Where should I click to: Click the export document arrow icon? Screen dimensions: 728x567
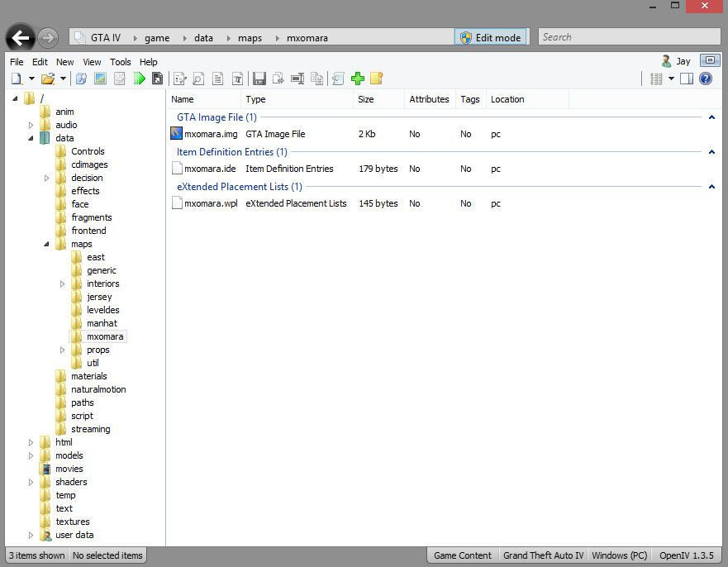(278, 79)
